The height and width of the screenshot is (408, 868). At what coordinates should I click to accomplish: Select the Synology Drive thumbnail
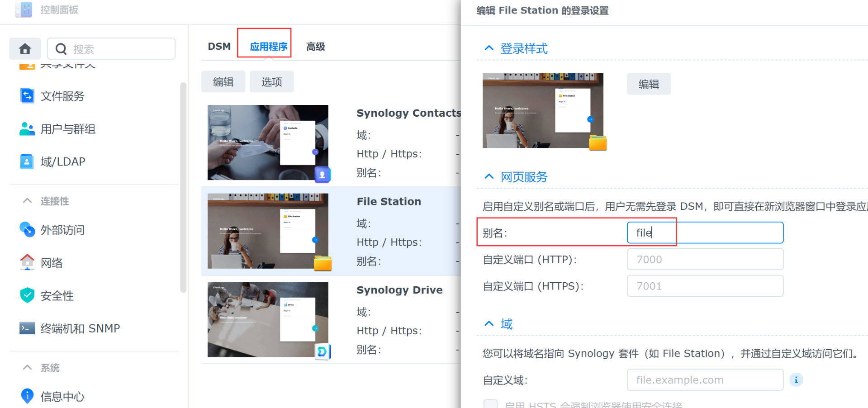click(x=268, y=319)
